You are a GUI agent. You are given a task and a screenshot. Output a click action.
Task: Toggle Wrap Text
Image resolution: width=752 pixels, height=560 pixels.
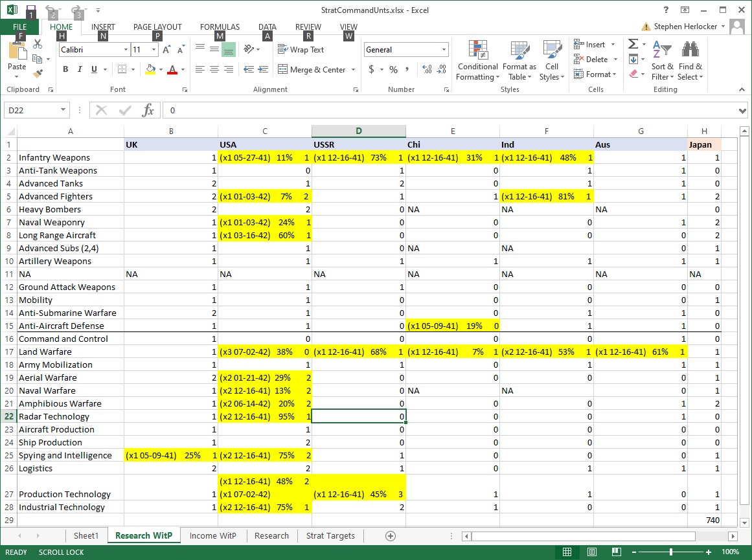(301, 49)
